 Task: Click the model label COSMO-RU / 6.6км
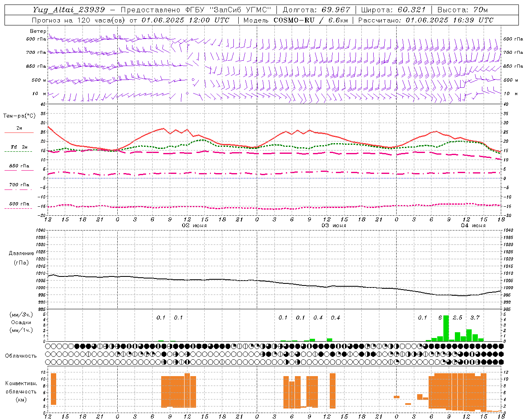[311, 20]
